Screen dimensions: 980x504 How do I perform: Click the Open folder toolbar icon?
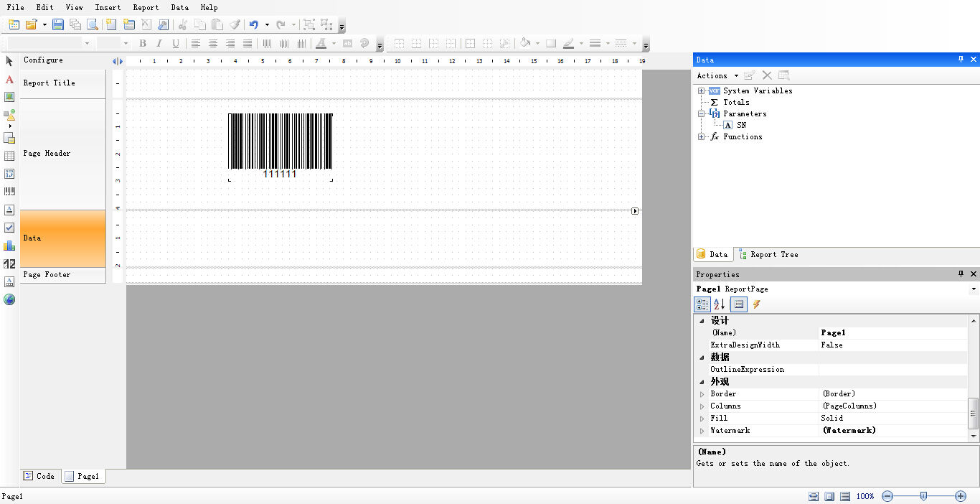[x=31, y=24]
